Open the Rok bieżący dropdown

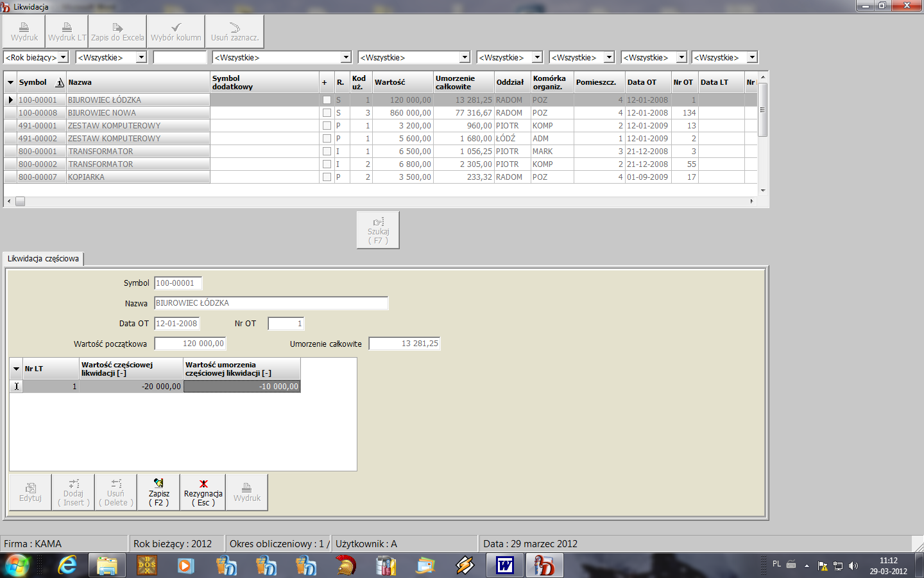point(63,57)
